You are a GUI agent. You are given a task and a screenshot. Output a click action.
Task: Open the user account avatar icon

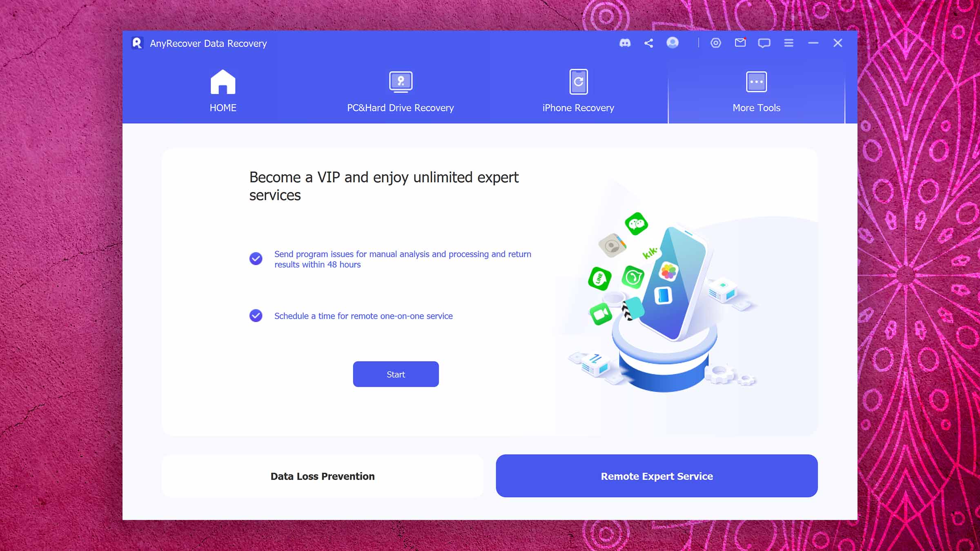[673, 42]
